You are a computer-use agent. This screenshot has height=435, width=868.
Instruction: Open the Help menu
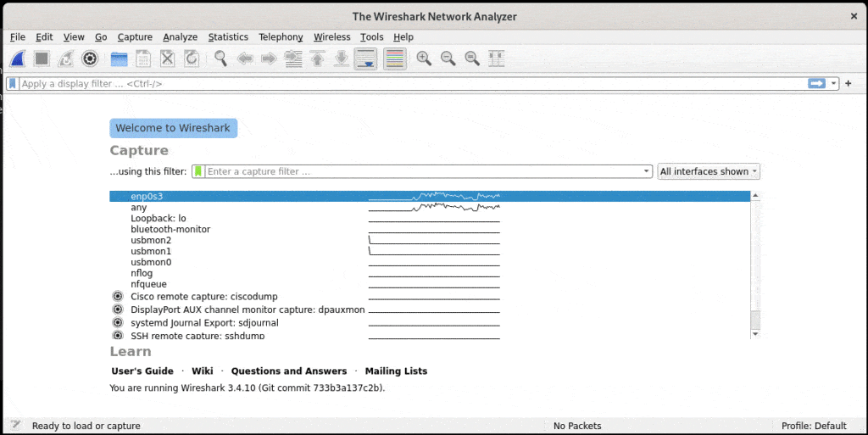(403, 37)
